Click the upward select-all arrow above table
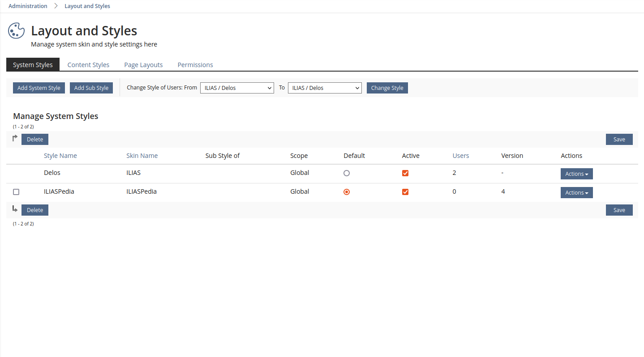Screen dimensions: 644x357 click(x=15, y=138)
